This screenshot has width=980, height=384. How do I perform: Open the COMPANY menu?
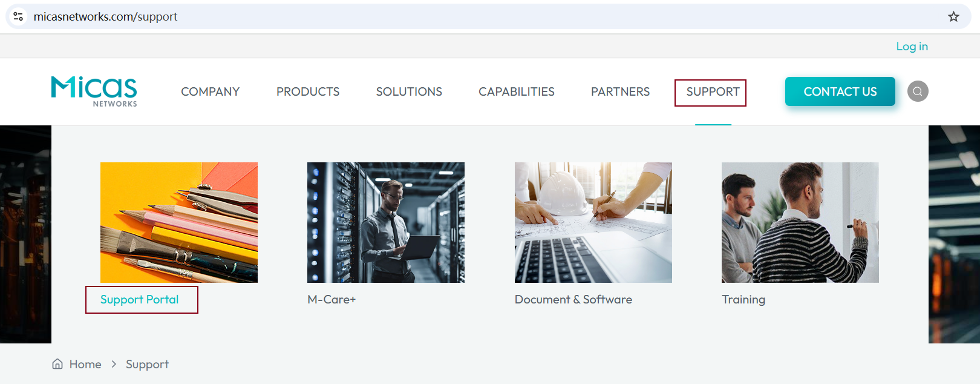click(210, 91)
